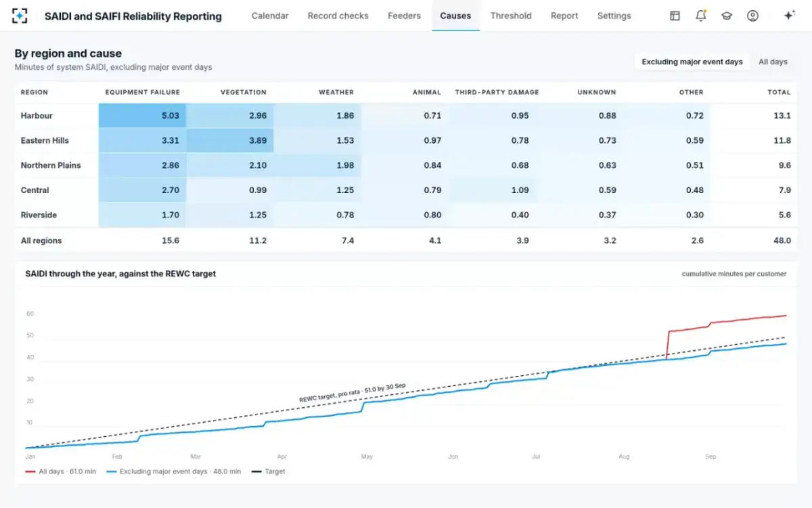Open the user account icon
The height and width of the screenshot is (508, 812).
coord(752,16)
